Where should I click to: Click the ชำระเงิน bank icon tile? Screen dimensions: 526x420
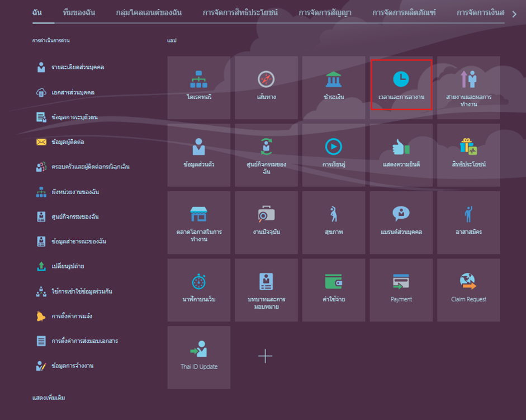click(x=334, y=87)
